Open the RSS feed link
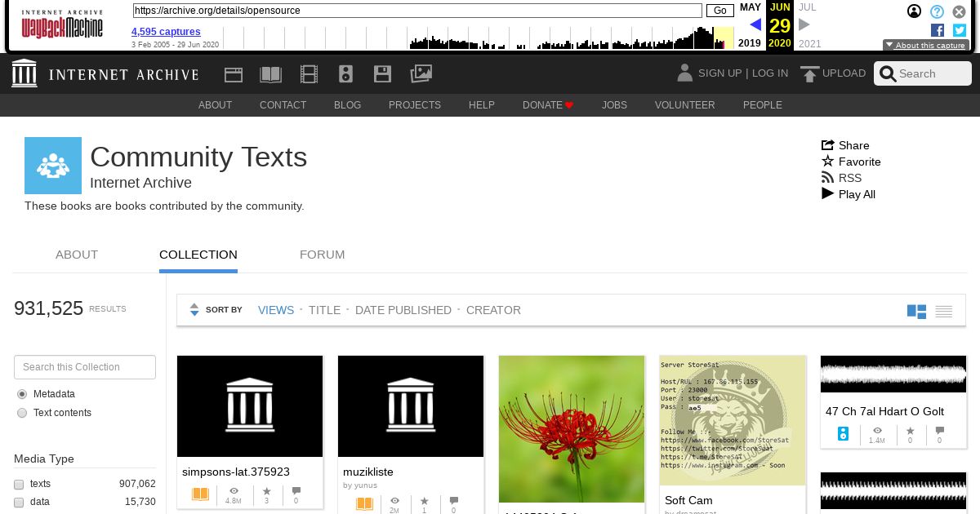980x514 pixels. (841, 178)
